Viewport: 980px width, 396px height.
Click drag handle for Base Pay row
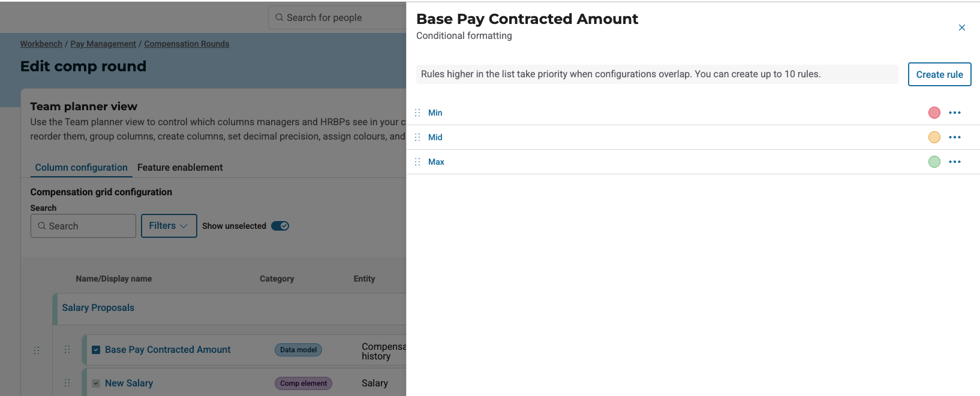(x=67, y=349)
